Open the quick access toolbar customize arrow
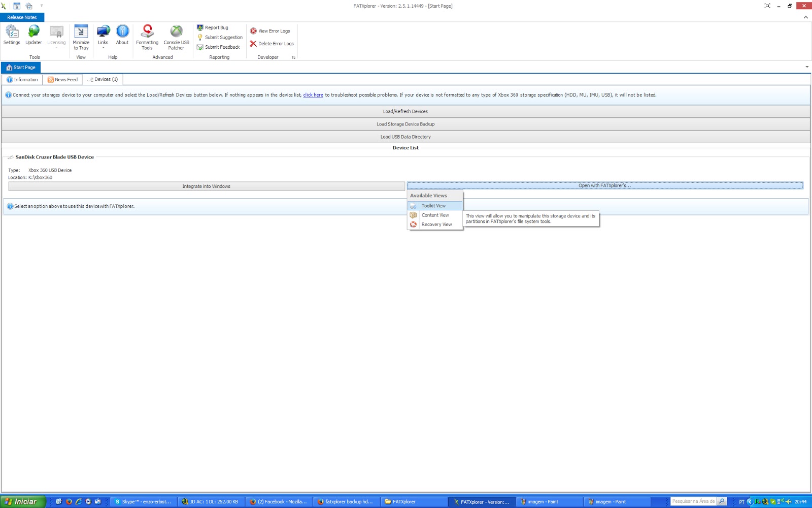Viewport: 812px width, 508px height. pos(42,6)
